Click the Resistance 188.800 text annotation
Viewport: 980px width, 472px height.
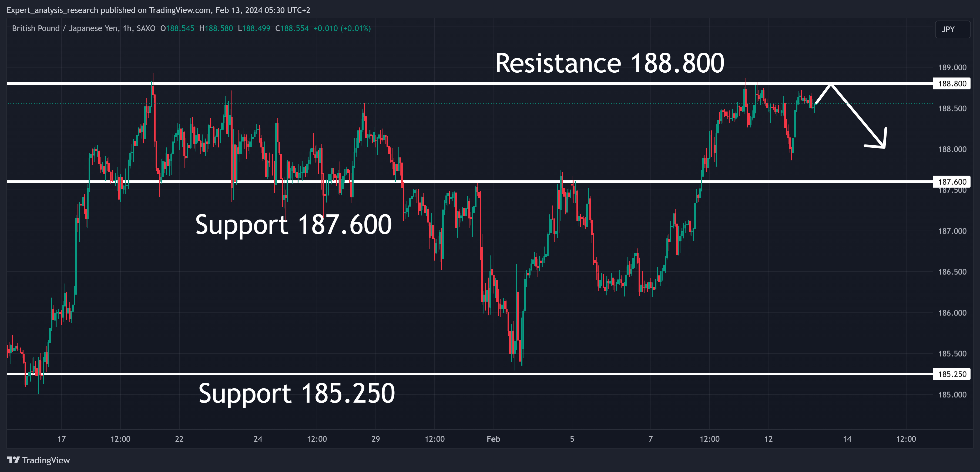pos(609,63)
